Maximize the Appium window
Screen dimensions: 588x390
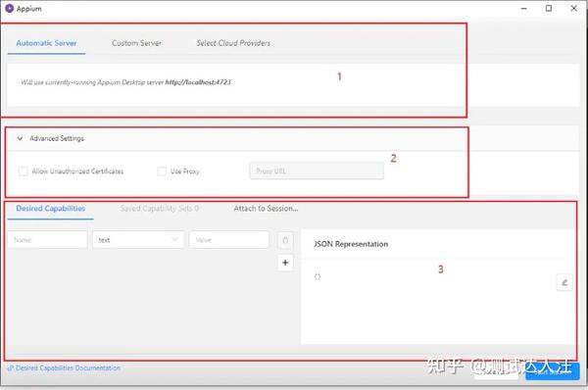point(549,8)
